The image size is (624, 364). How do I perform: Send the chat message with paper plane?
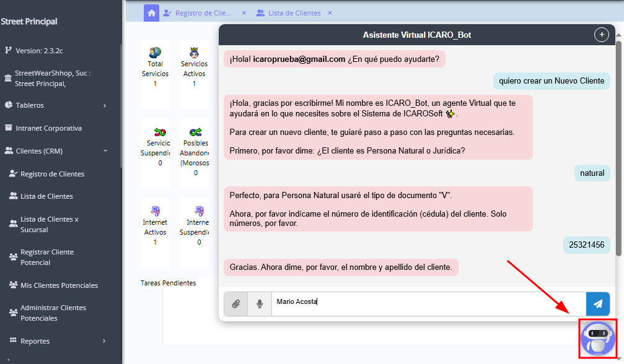pos(597,304)
